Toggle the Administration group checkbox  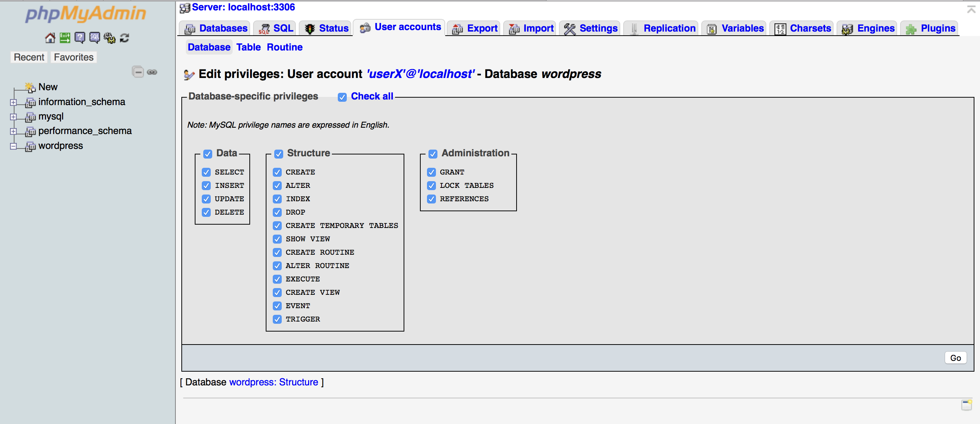click(x=433, y=154)
